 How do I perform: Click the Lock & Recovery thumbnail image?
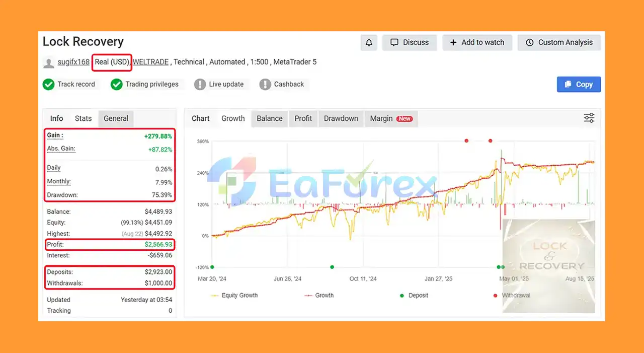click(549, 266)
